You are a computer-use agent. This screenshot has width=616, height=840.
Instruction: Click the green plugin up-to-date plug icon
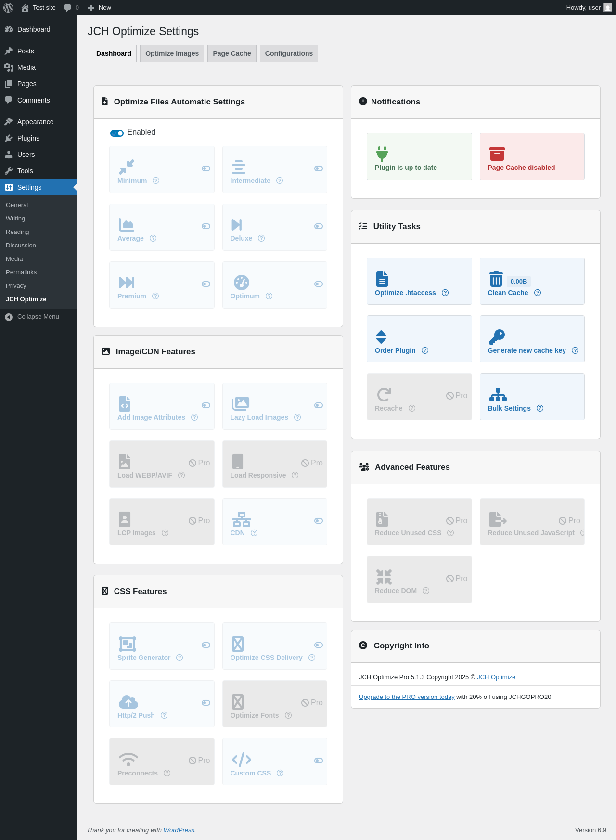pyautogui.click(x=382, y=154)
